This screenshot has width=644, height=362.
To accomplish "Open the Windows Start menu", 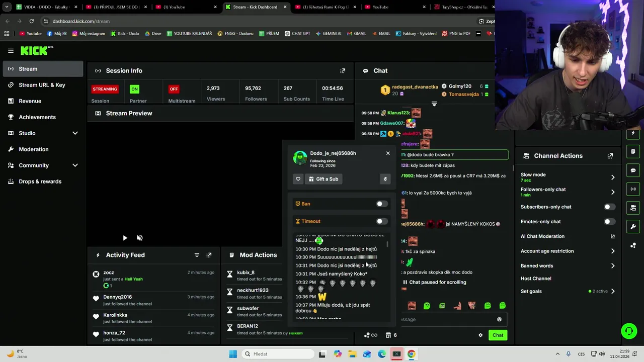I will tap(233, 354).
